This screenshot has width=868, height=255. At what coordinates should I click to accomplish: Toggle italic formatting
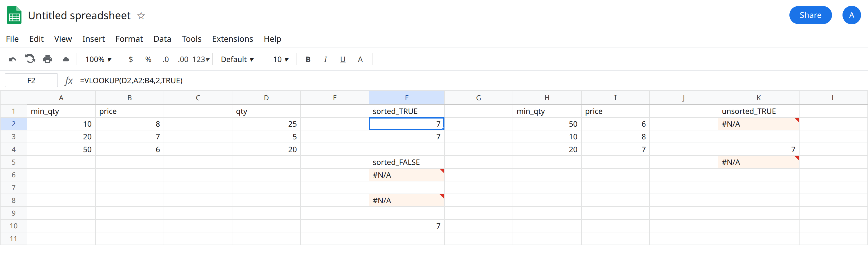click(325, 59)
